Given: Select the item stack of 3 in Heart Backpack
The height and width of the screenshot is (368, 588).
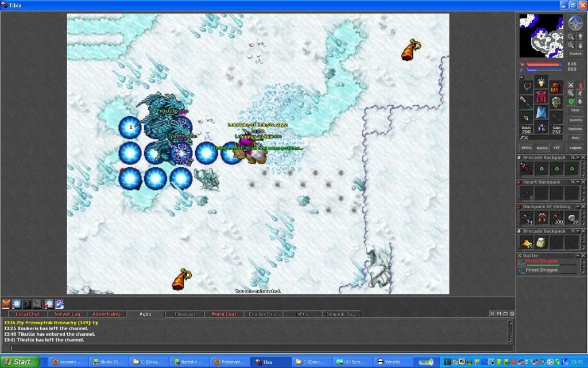Looking at the screenshot, I should coord(527,193).
